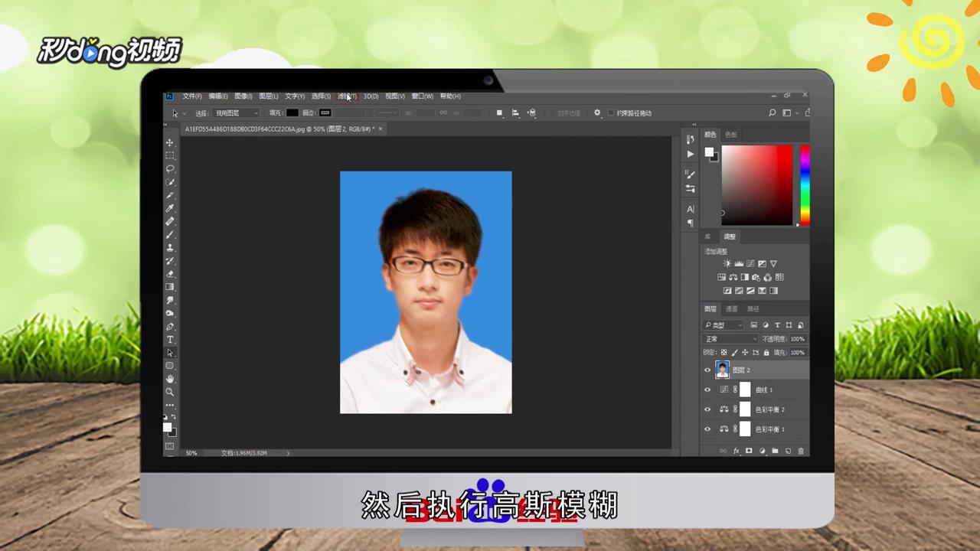Select the Path Selection tool in toolbox

(170, 353)
